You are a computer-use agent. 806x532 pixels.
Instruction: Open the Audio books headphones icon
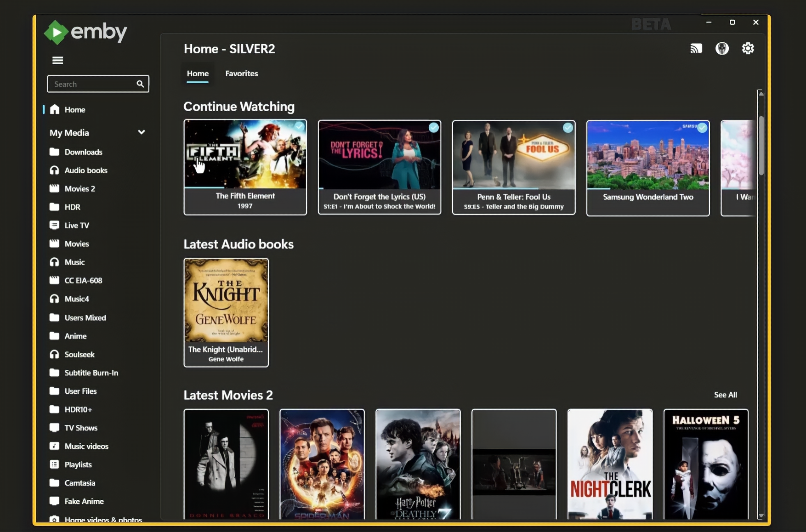[x=54, y=170]
